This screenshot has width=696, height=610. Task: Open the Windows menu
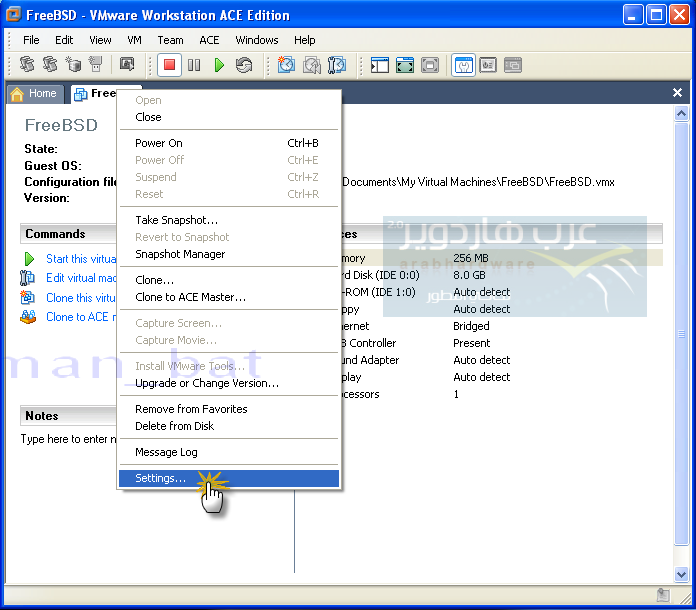[257, 40]
